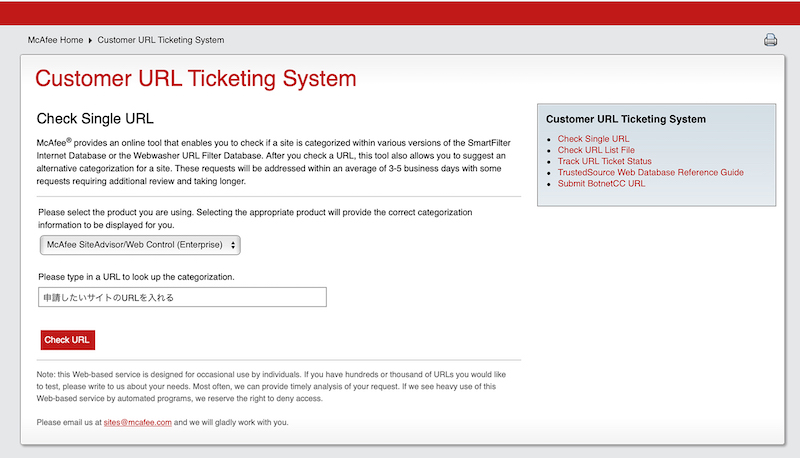The image size is (800, 458).
Task: Open the Check Single URL sidebar link
Action: (x=593, y=139)
